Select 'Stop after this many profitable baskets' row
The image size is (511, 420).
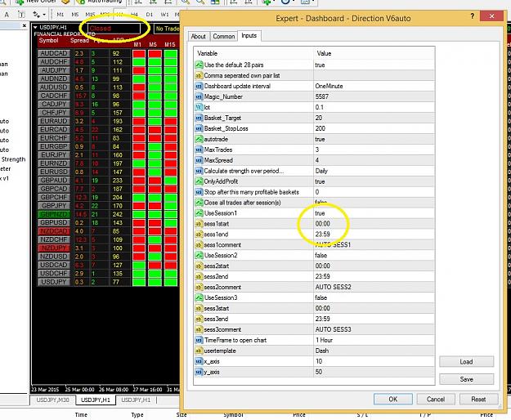[x=314, y=192]
